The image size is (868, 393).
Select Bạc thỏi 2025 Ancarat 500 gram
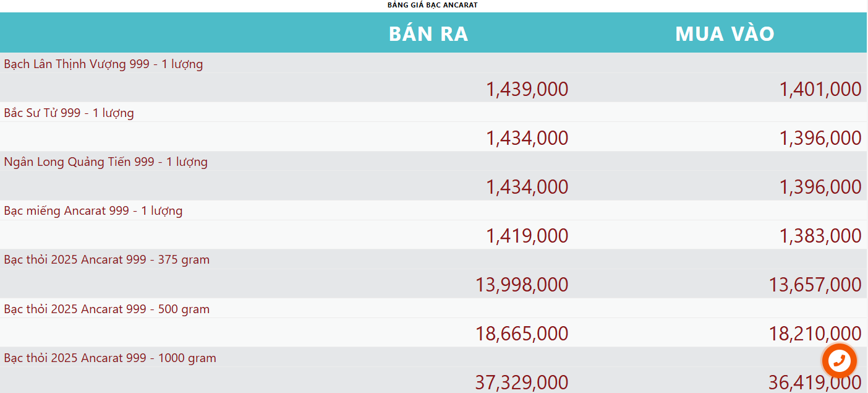[106, 309]
